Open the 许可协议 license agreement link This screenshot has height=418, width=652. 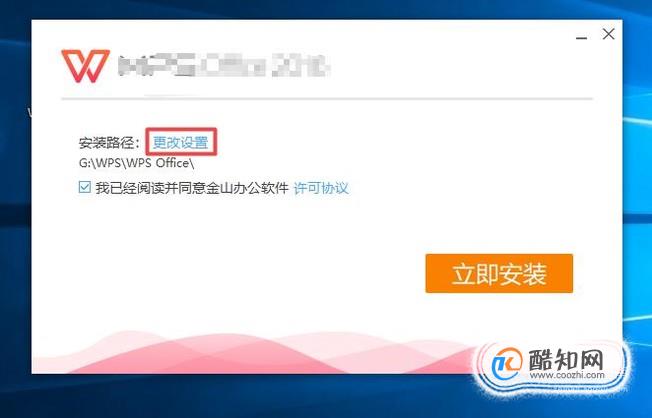tap(321, 188)
